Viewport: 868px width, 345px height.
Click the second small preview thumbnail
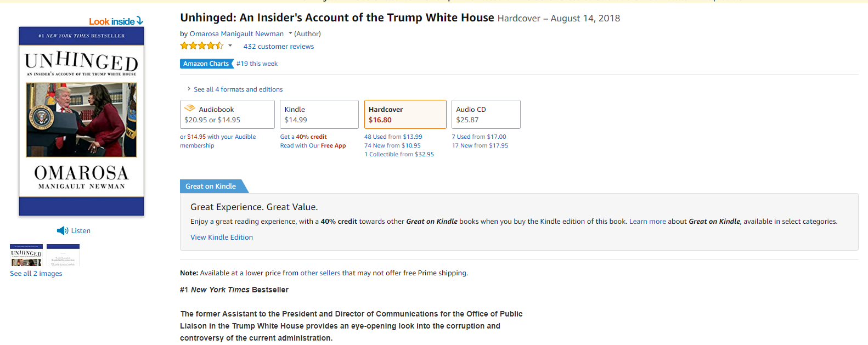pos(63,255)
